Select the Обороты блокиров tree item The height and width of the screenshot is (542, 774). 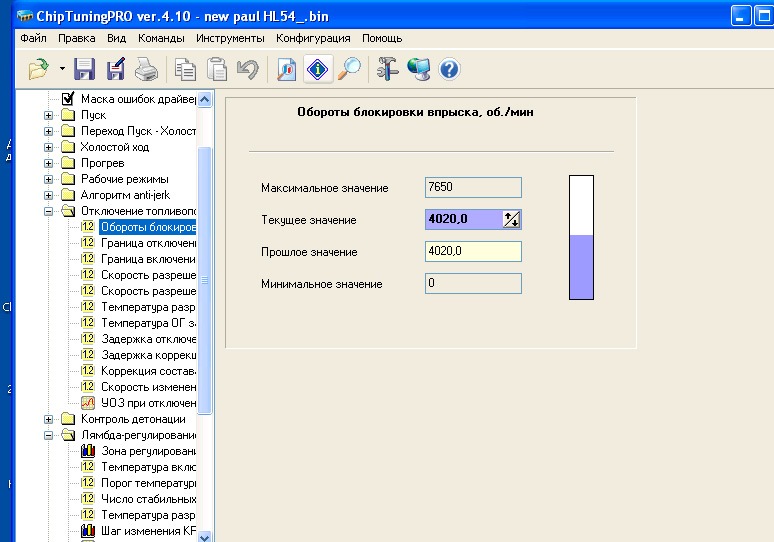tap(148, 227)
